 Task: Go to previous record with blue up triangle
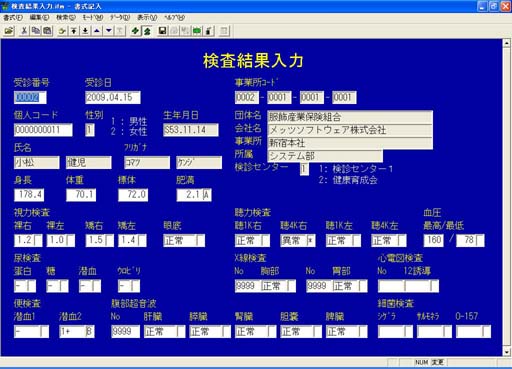pyautogui.click(x=97, y=31)
